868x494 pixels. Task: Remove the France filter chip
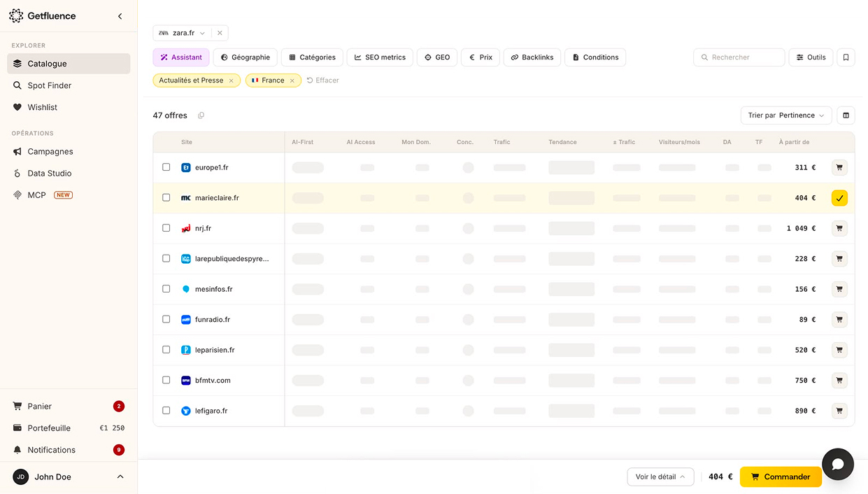pos(292,80)
